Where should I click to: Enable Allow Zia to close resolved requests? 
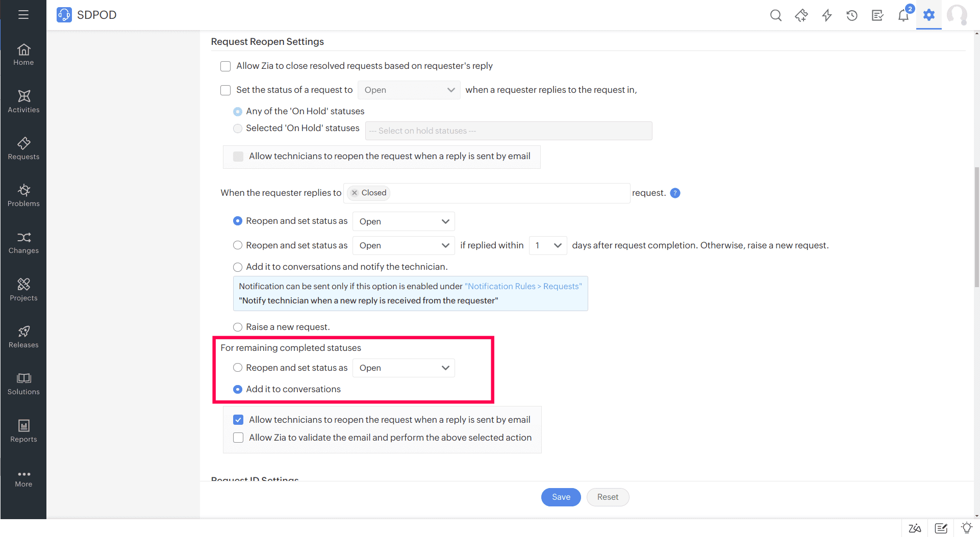(x=225, y=66)
